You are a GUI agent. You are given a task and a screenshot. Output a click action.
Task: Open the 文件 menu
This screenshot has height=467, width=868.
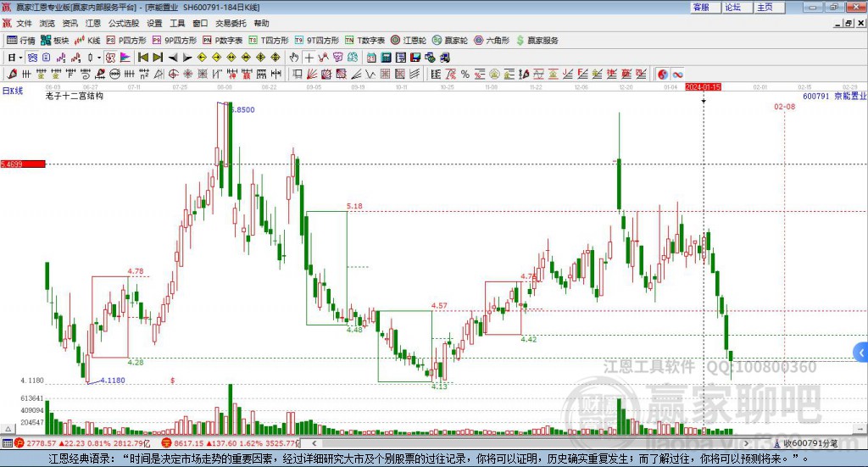24,23
